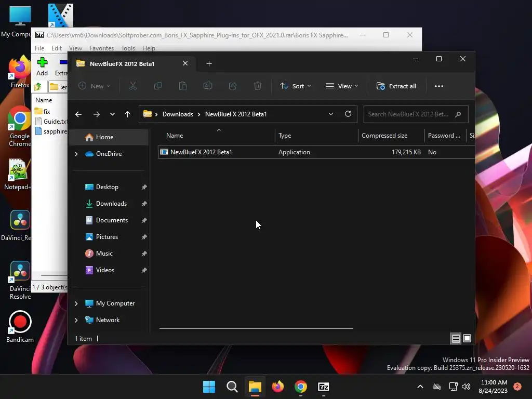Open the See more (three dots) menu
The height and width of the screenshot is (399, 532).
click(x=438, y=86)
